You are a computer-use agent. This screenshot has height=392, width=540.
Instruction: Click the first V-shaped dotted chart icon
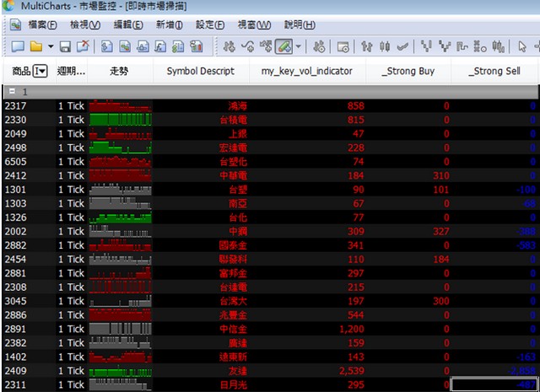pos(426,46)
